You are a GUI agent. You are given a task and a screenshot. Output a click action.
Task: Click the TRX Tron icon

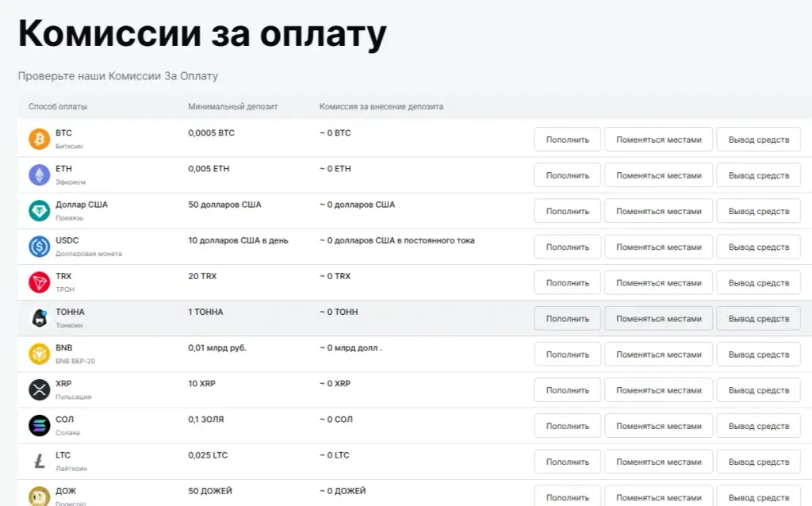click(40, 282)
